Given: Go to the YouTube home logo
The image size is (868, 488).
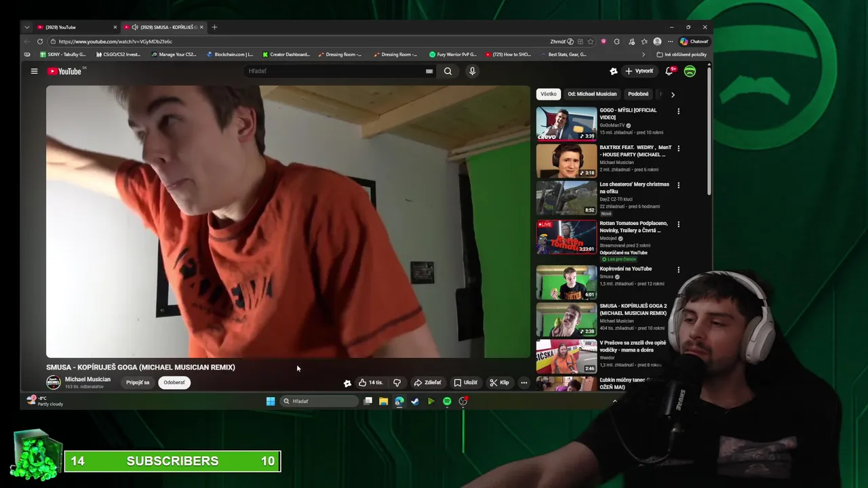Looking at the screenshot, I should click(64, 71).
